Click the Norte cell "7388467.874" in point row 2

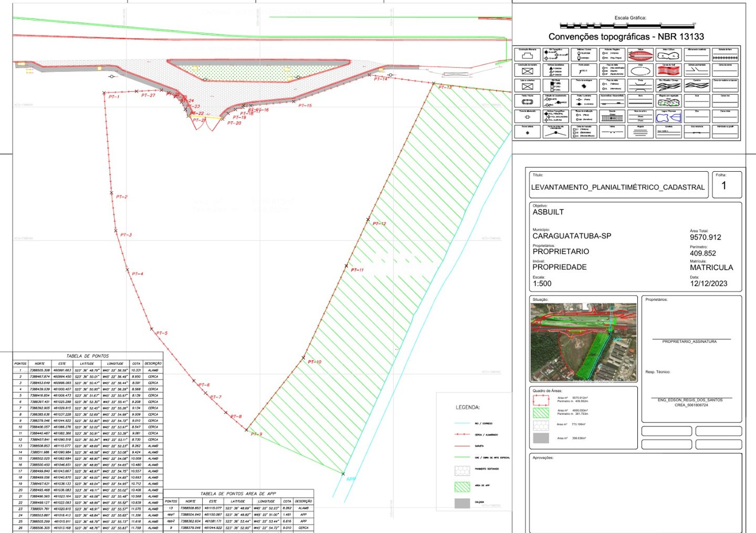(x=39, y=377)
